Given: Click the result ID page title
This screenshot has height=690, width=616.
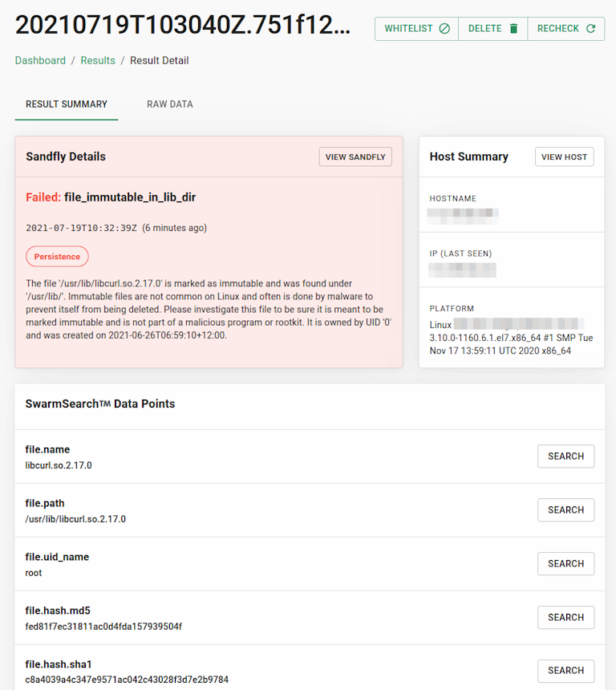Looking at the screenshot, I should 183,26.
